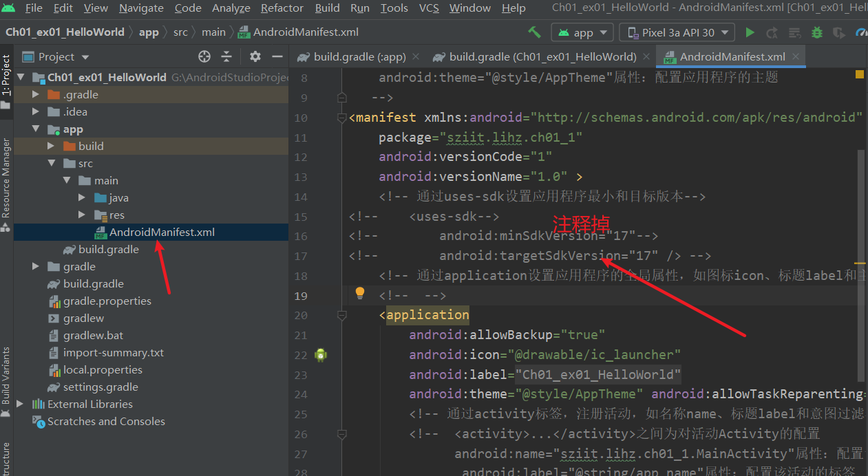This screenshot has width=868, height=476.
Task: Place cursor in android:versionCode line
Action: 465,157
